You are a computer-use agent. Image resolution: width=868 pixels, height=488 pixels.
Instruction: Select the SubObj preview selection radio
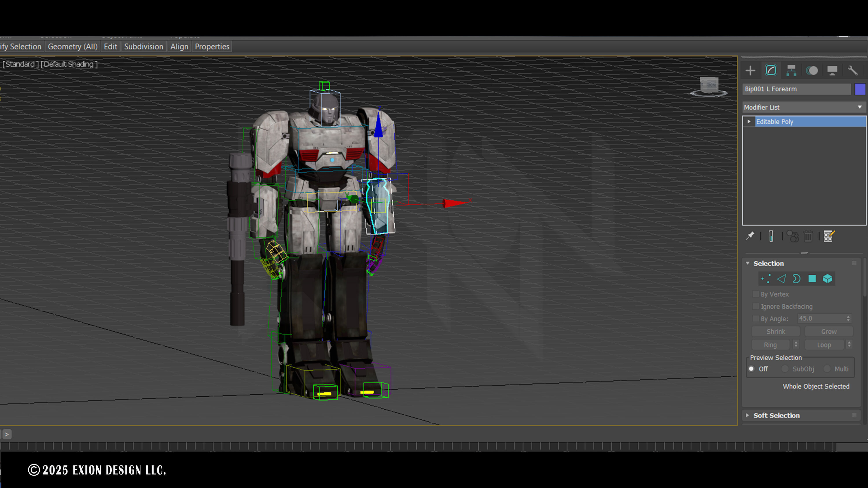(785, 369)
